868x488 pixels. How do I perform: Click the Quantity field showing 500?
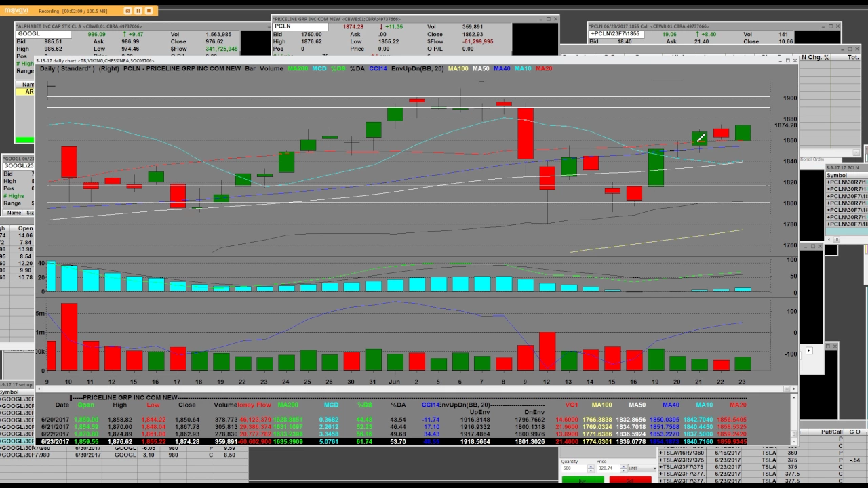click(574, 468)
